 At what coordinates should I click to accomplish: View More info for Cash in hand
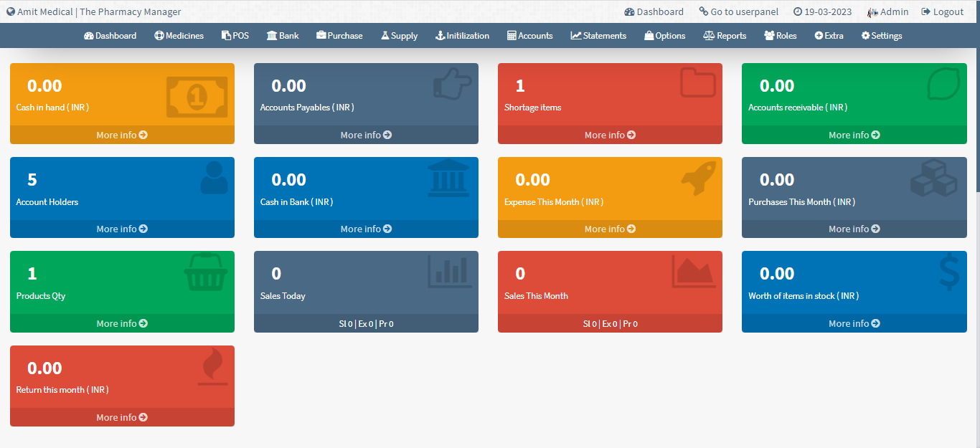point(122,134)
